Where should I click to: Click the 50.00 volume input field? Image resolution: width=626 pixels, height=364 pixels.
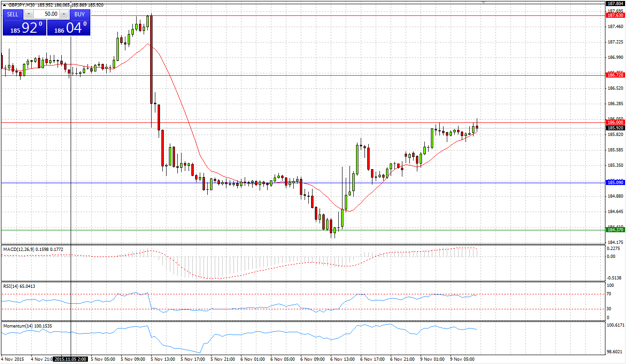46,14
